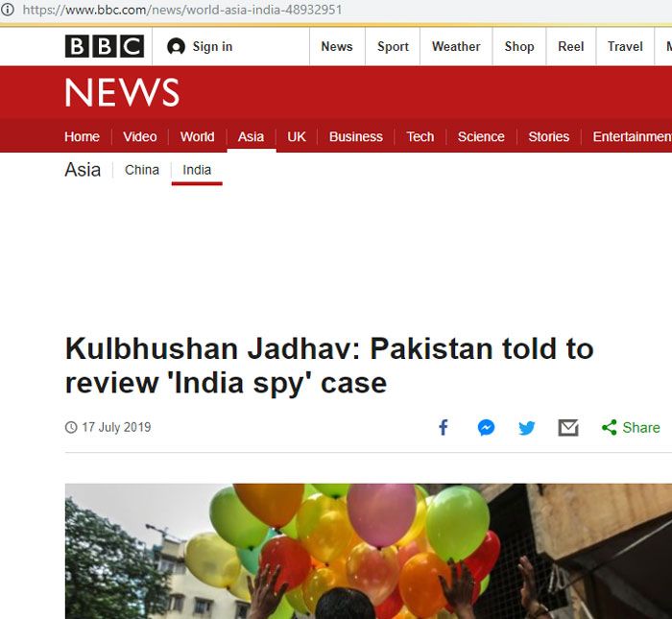Click the URL address field
The image size is (672, 619).
tap(182, 10)
